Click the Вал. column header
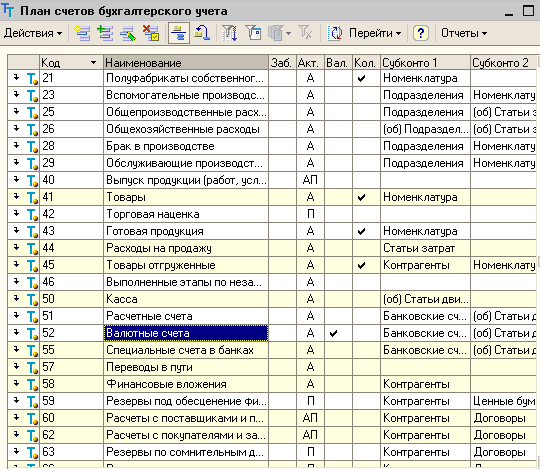Viewport: 540px width, 469px height. [x=338, y=63]
